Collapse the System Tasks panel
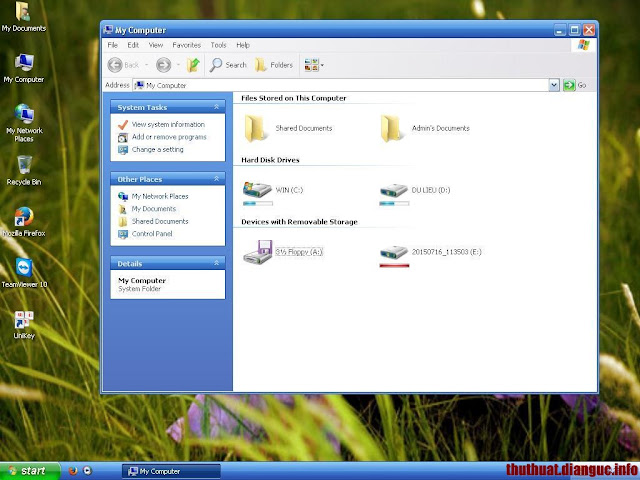 click(216, 107)
